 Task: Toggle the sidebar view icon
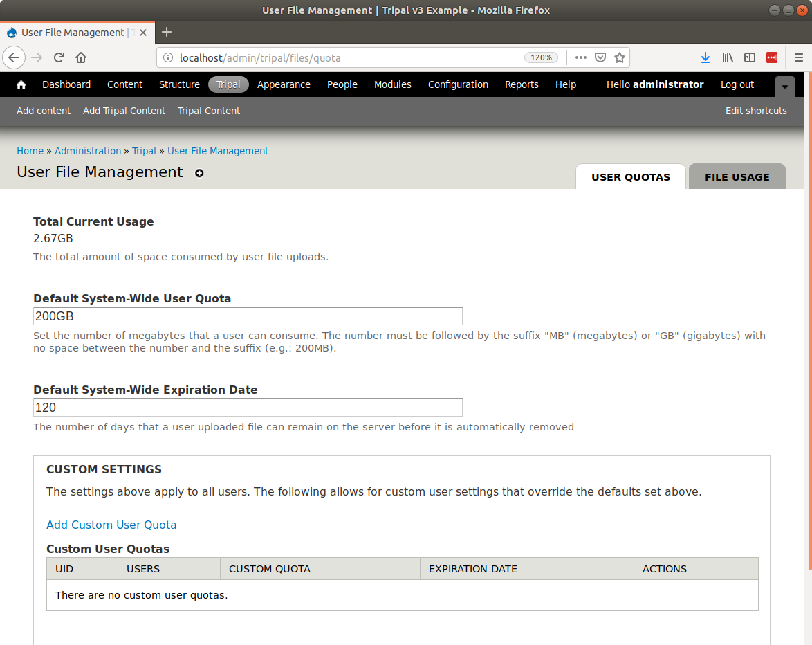749,57
